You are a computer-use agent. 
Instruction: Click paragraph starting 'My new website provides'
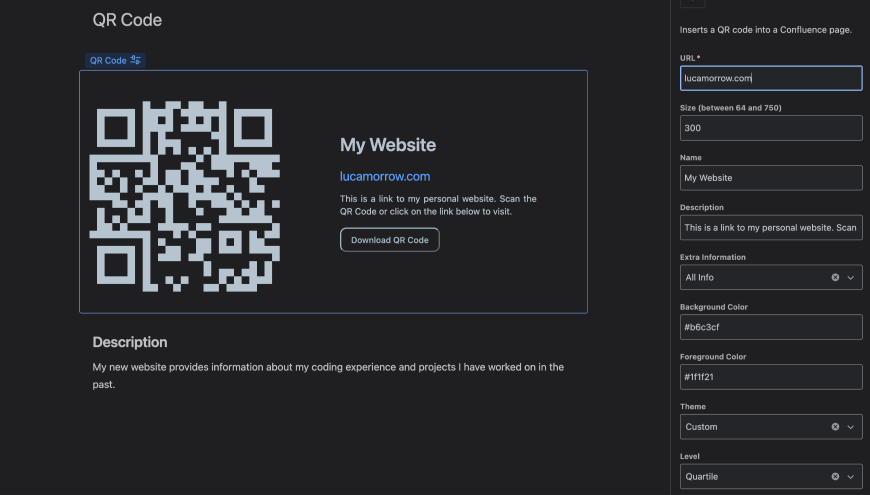point(328,376)
